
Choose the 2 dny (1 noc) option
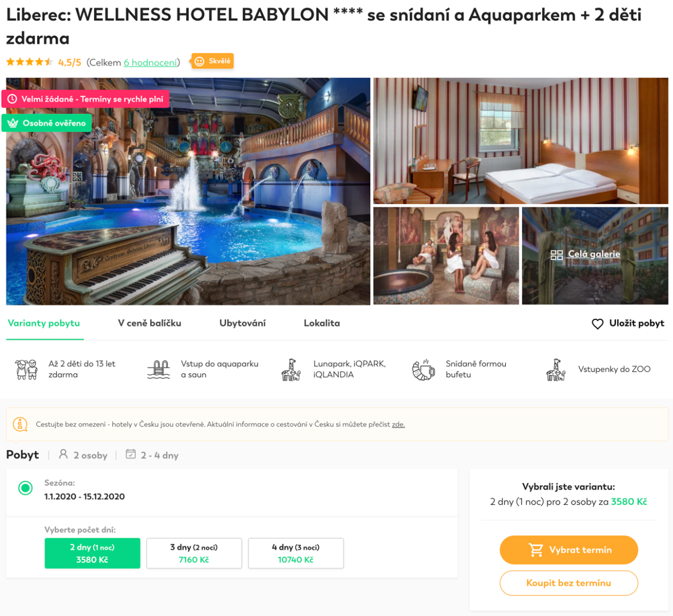pyautogui.click(x=93, y=553)
